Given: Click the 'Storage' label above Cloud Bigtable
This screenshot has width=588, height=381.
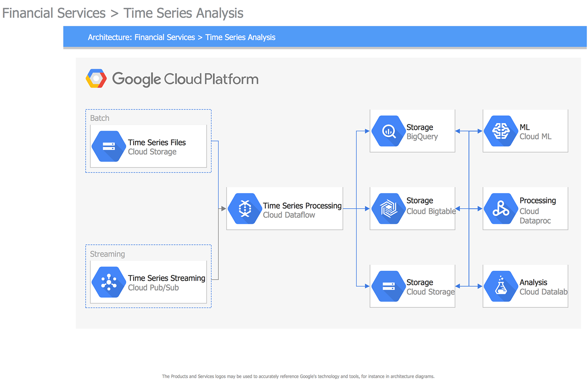Looking at the screenshot, I should point(419,201).
